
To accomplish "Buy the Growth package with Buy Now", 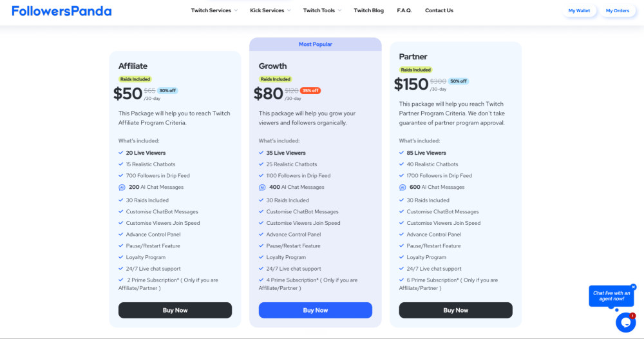I will pos(316,310).
